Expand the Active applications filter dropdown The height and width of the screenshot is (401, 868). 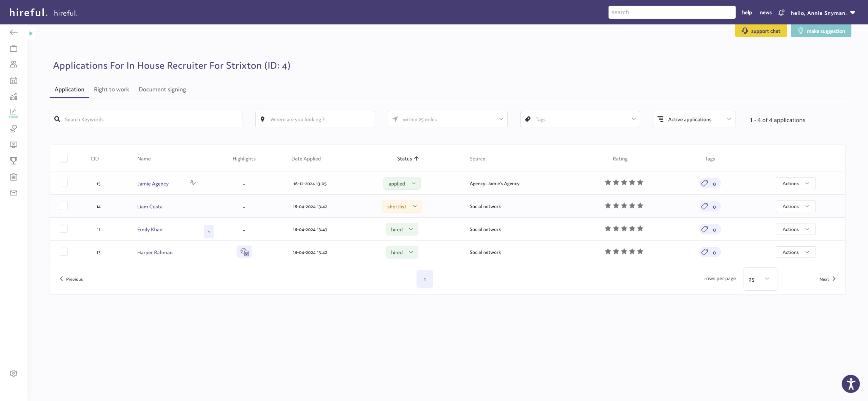[694, 119]
